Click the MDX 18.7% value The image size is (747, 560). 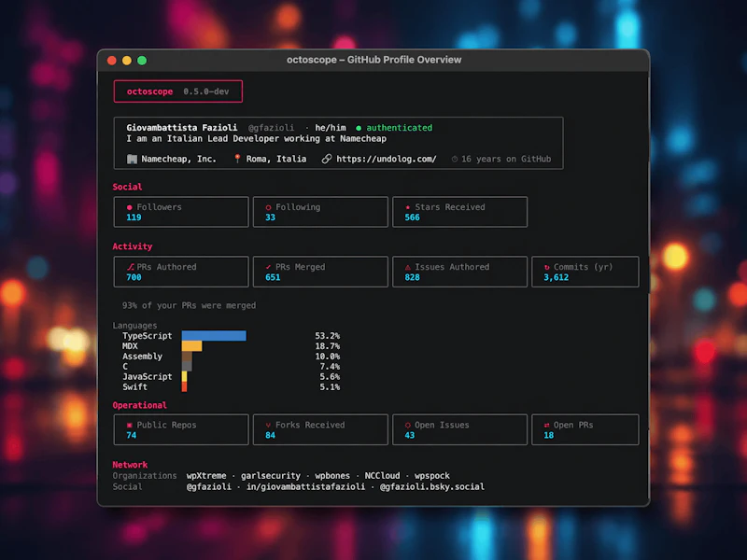(x=328, y=346)
